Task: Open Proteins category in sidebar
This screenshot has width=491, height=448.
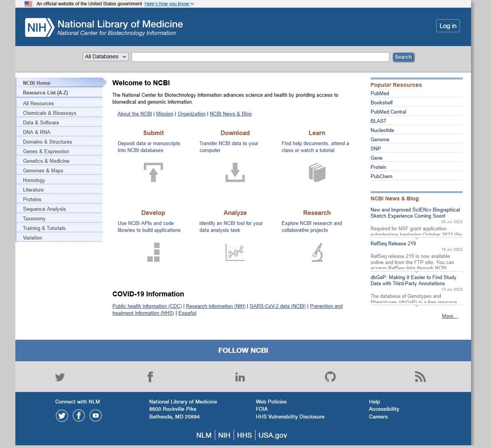Action: [59, 199]
